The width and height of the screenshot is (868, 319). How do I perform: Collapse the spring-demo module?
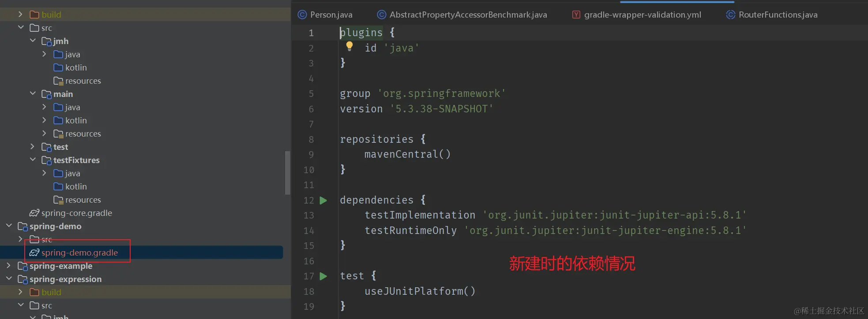8,226
